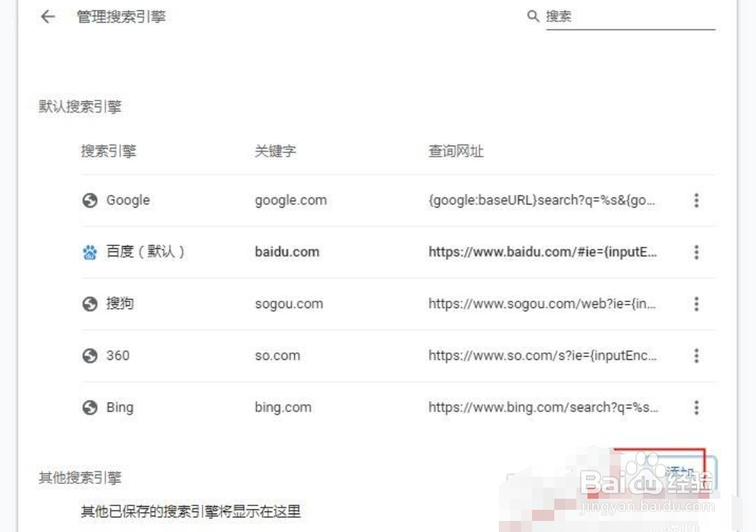
Task: Open more actions menu for Google row
Action: [696, 200]
